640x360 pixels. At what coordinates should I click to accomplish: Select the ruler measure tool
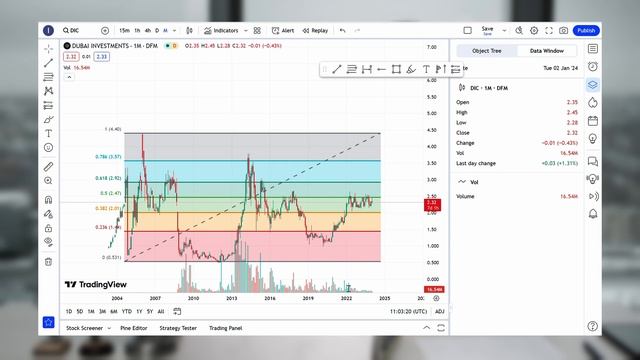click(x=49, y=167)
